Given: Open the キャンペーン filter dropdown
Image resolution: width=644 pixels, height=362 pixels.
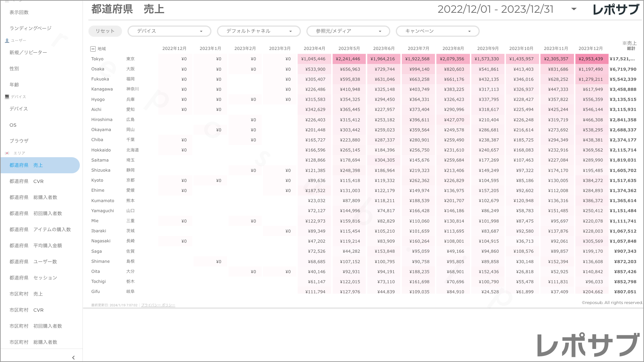Looking at the screenshot, I should [x=437, y=31].
